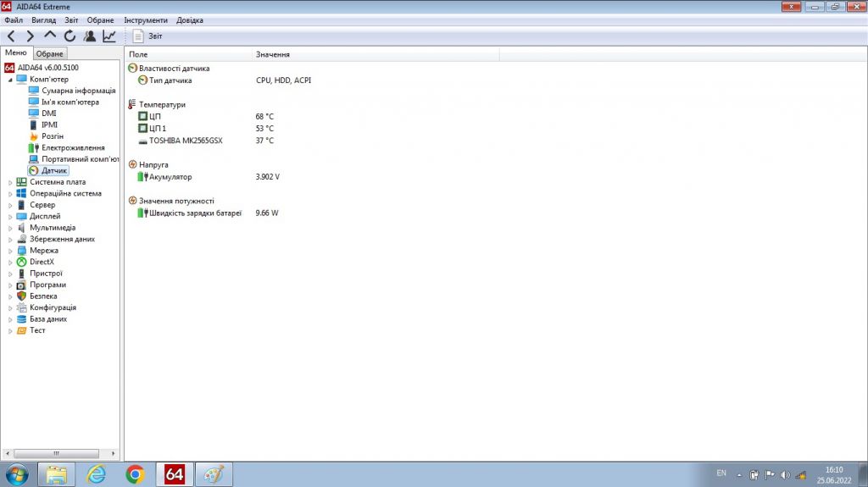868x487 pixels.
Task: Click the Конфігурація icon in tree
Action: 21,307
